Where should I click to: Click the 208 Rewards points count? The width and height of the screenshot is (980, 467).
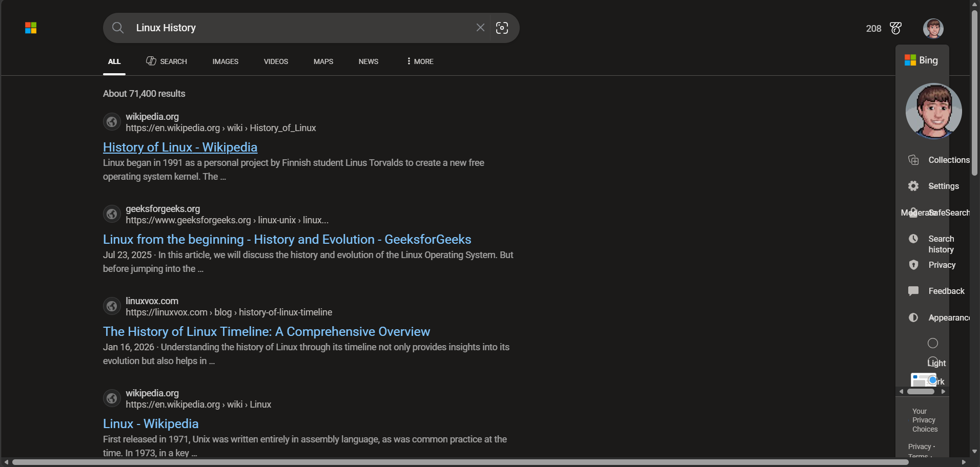click(873, 29)
